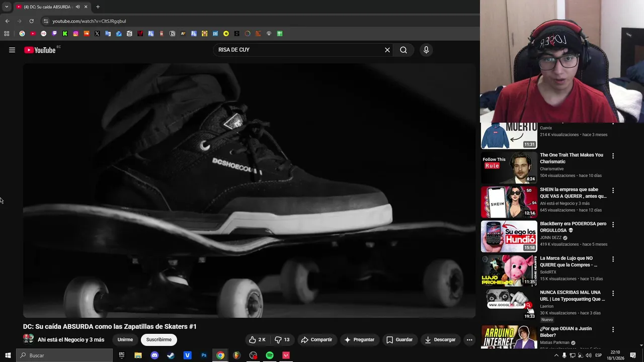
Task: Open the Laerion channel name
Action: click(x=546, y=306)
